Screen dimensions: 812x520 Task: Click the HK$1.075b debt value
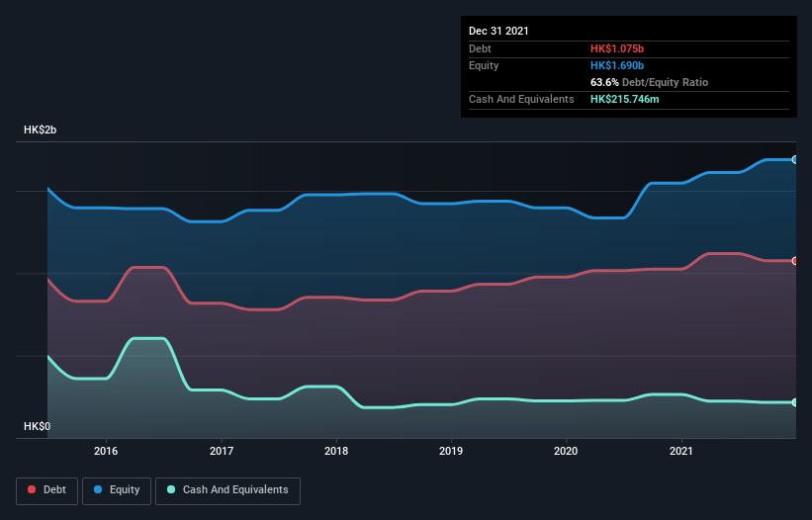pyautogui.click(x=617, y=48)
